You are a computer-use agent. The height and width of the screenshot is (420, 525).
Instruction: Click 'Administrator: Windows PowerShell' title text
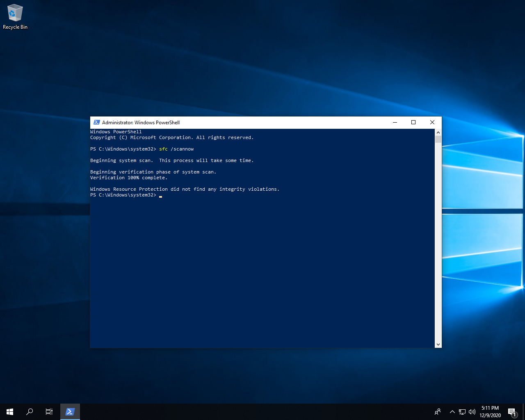point(141,122)
